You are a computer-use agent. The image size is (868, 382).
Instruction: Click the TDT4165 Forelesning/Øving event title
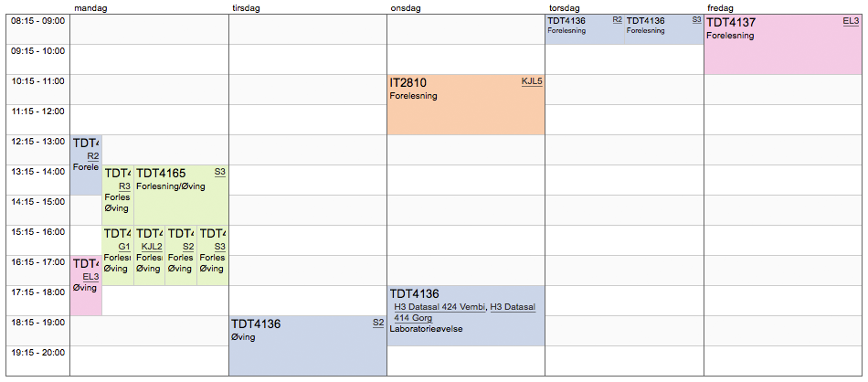pyautogui.click(x=161, y=173)
